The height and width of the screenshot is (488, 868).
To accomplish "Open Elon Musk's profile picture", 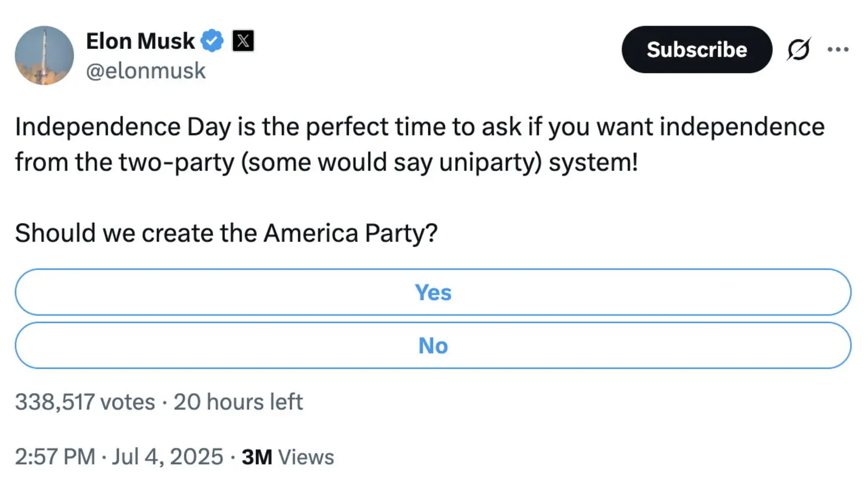I will tap(44, 55).
